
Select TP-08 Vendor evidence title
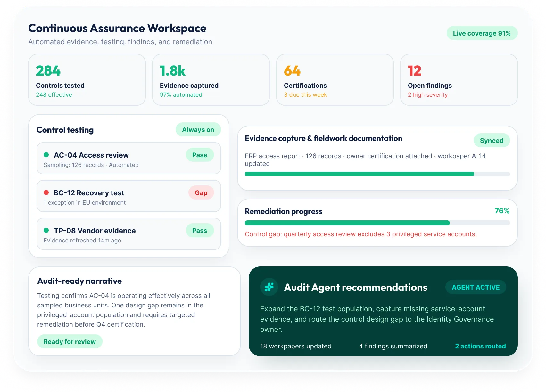tap(95, 231)
